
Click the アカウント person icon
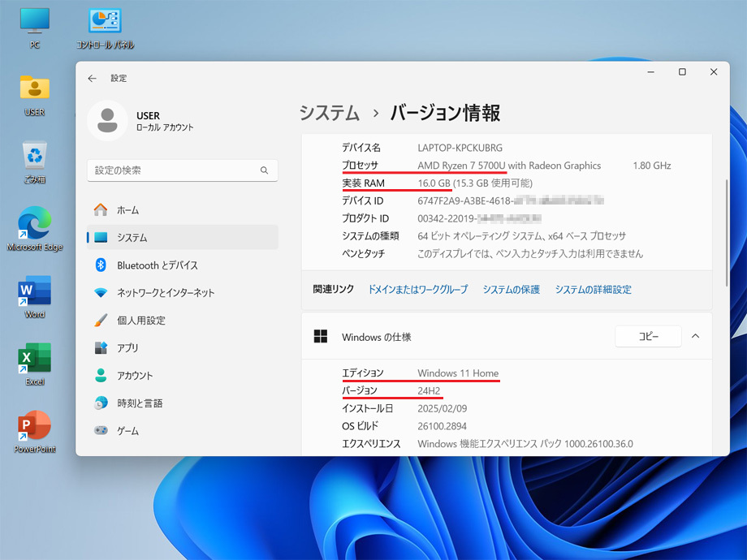[101, 375]
